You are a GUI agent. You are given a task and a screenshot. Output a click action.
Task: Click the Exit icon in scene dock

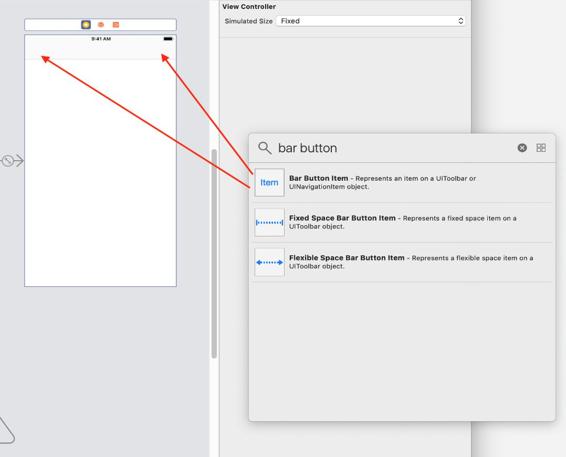116,25
